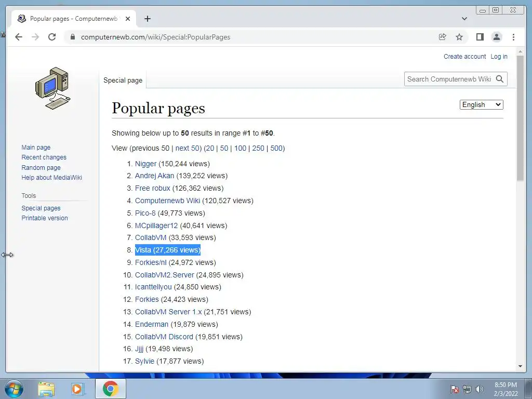Reload the page with the refresh icon
This screenshot has width=532, height=399.
52,37
